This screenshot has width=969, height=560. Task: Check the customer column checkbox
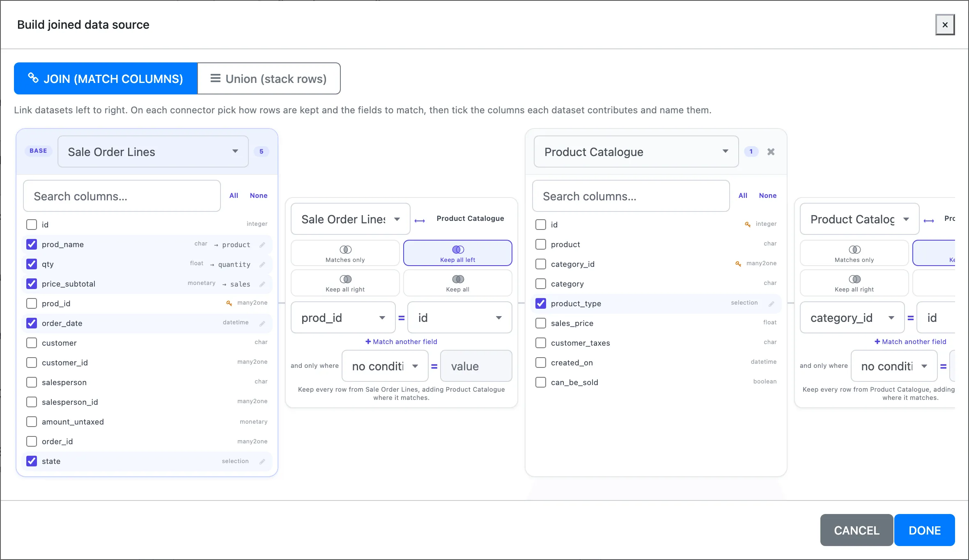32,343
